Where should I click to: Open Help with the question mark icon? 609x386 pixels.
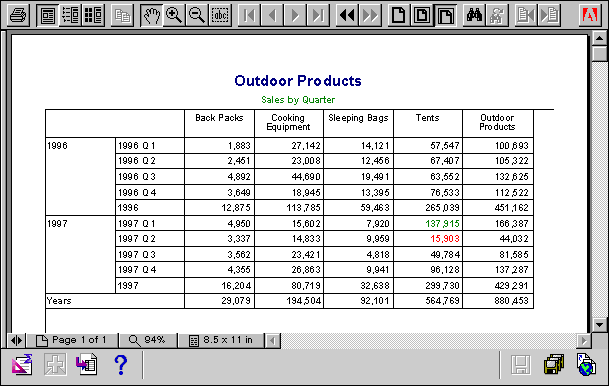click(x=121, y=365)
